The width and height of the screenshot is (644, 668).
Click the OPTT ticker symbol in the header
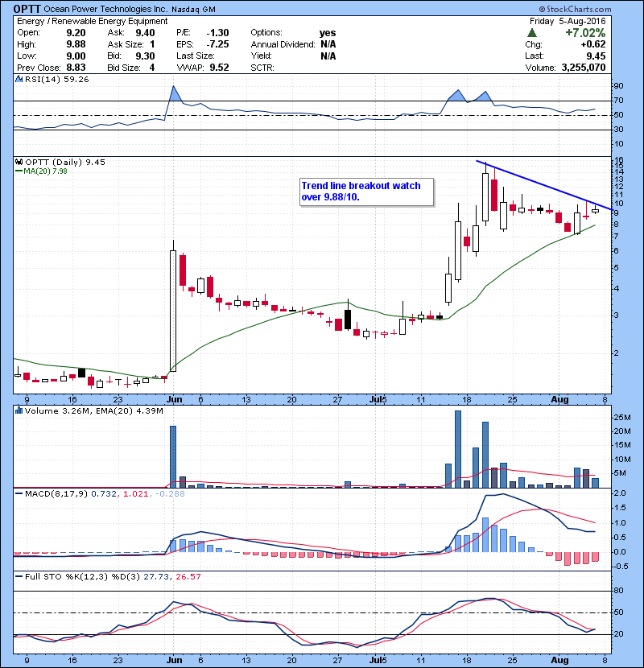point(27,9)
